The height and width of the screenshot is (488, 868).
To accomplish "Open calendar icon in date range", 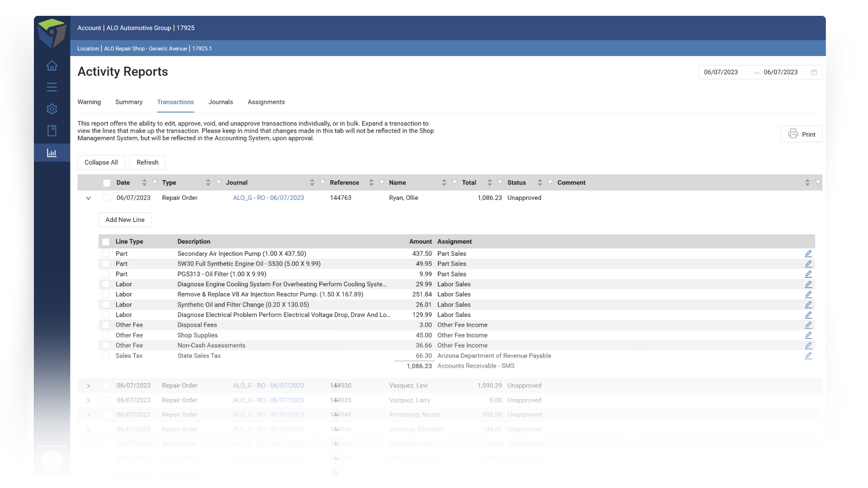I will click(x=814, y=72).
